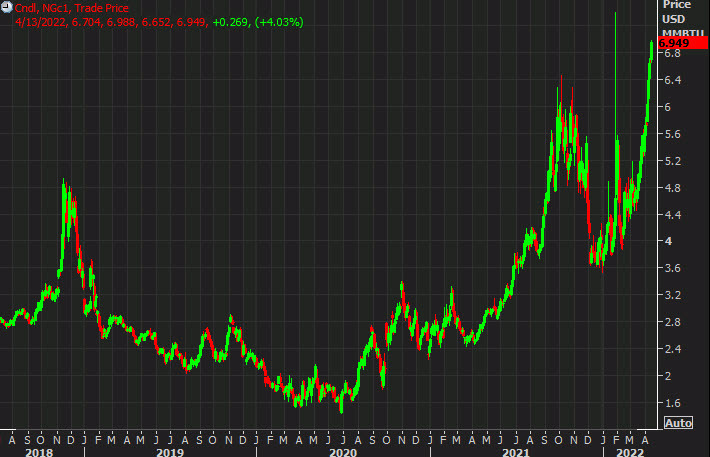Click the 6.4 tick on the price axis

tap(672, 80)
